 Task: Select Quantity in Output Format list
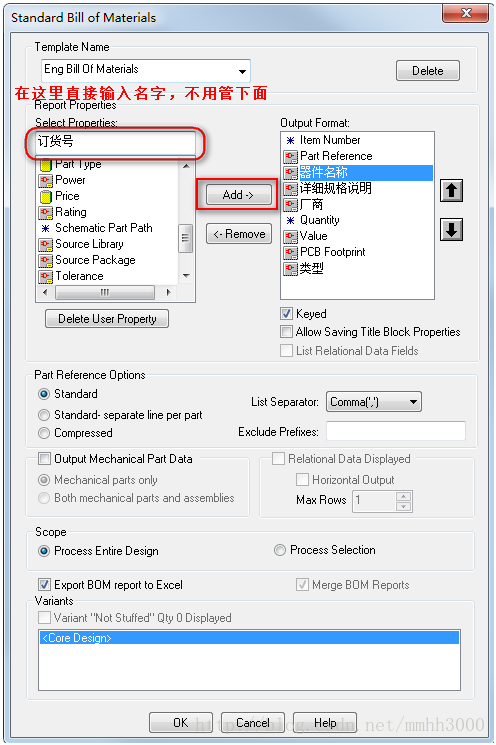click(x=320, y=220)
